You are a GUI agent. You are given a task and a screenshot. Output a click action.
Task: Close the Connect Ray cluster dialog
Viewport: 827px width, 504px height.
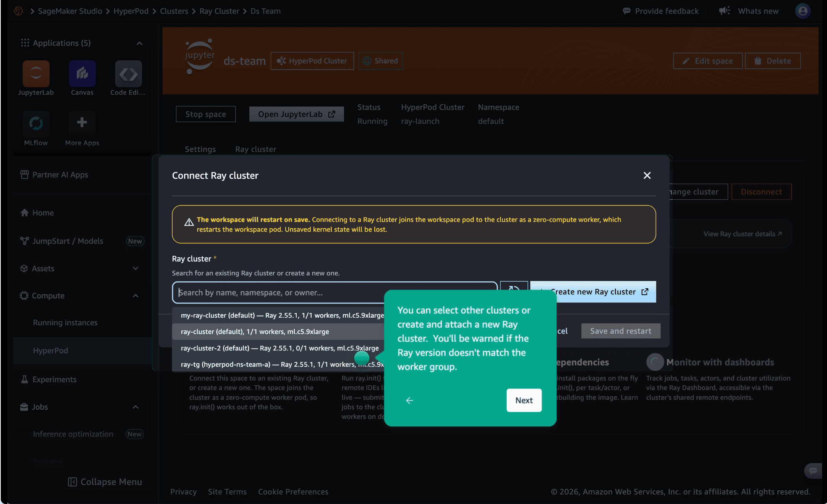point(647,175)
